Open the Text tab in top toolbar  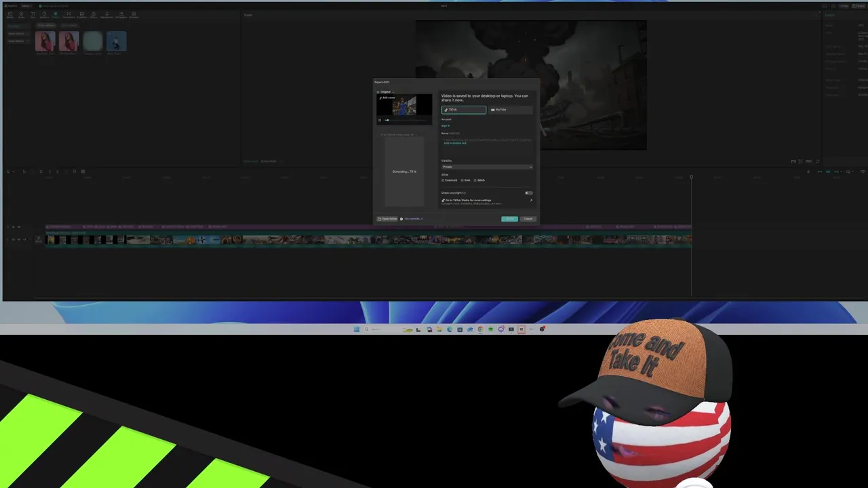(x=33, y=14)
